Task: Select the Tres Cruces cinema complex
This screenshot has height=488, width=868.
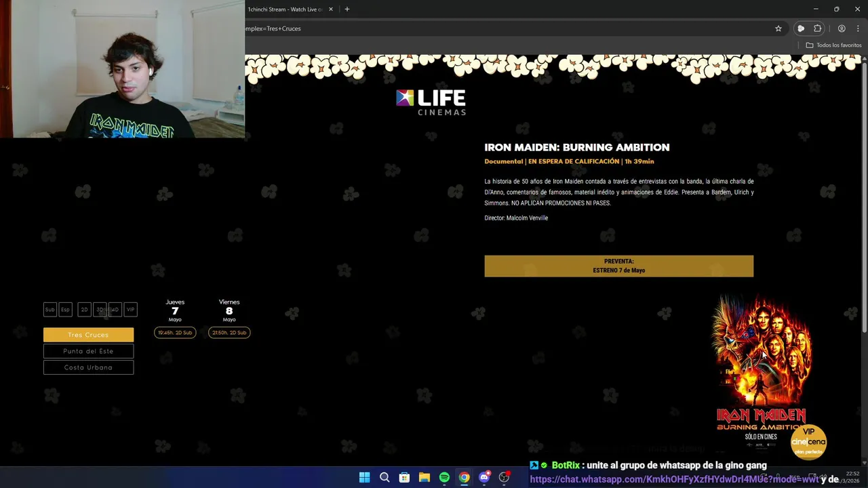Action: [88, 335]
